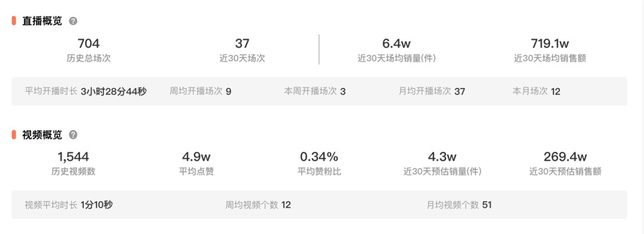644x234 pixels.
Task: Click the 704 历史总场次 figure
Action: 89,49
